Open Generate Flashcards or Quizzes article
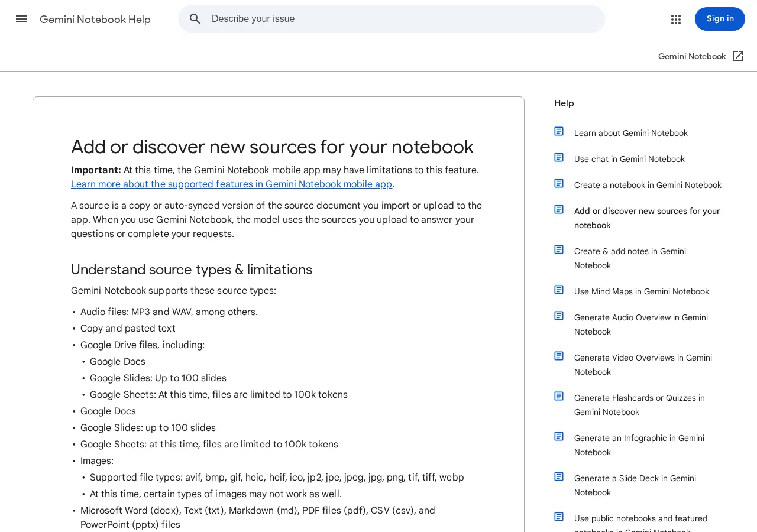This screenshot has height=532, width=757. coord(639,405)
